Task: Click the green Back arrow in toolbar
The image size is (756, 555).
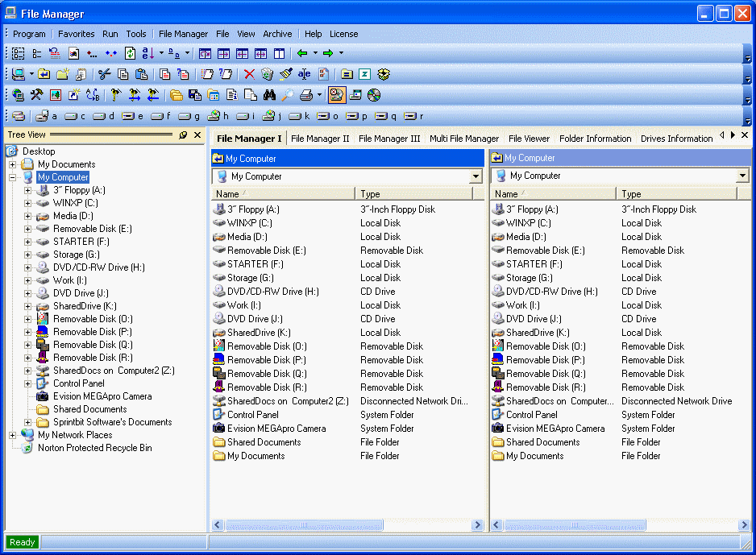Action: point(302,54)
